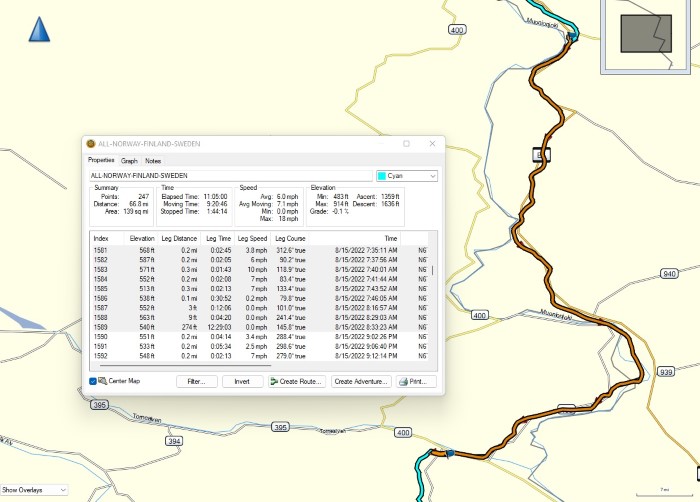The width and height of the screenshot is (700, 502).
Task: Switch to the Graph tab
Action: click(129, 161)
